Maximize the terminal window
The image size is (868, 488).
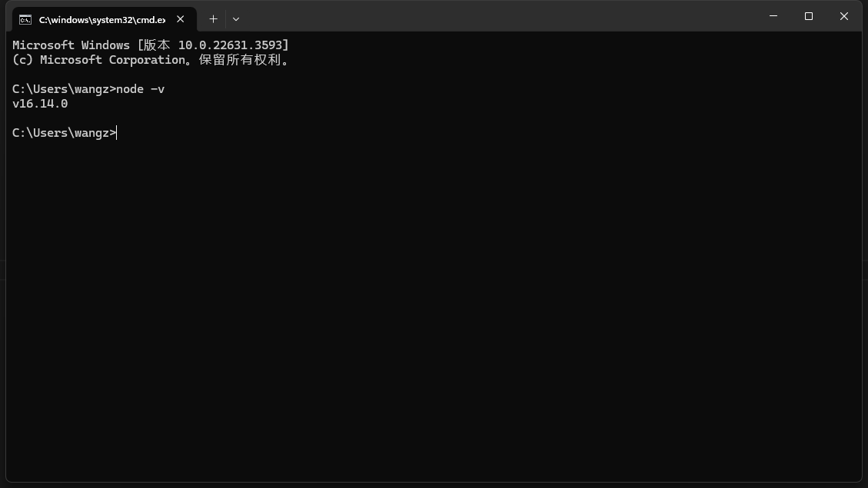tap(809, 16)
